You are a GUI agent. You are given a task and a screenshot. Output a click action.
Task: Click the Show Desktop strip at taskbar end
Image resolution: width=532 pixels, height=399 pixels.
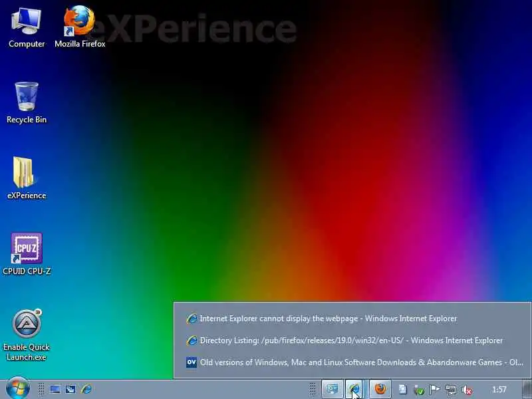pyautogui.click(x=527, y=389)
